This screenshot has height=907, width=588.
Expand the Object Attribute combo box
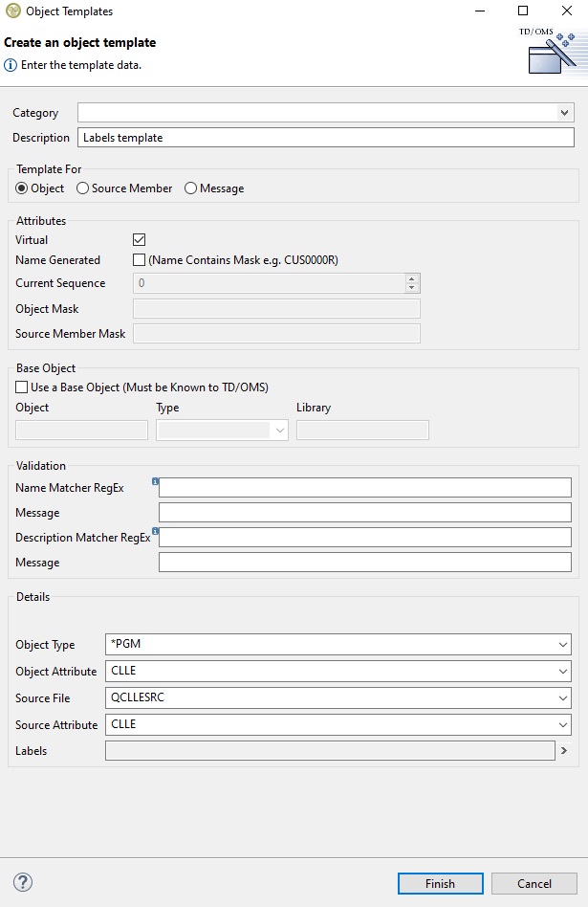[563, 672]
